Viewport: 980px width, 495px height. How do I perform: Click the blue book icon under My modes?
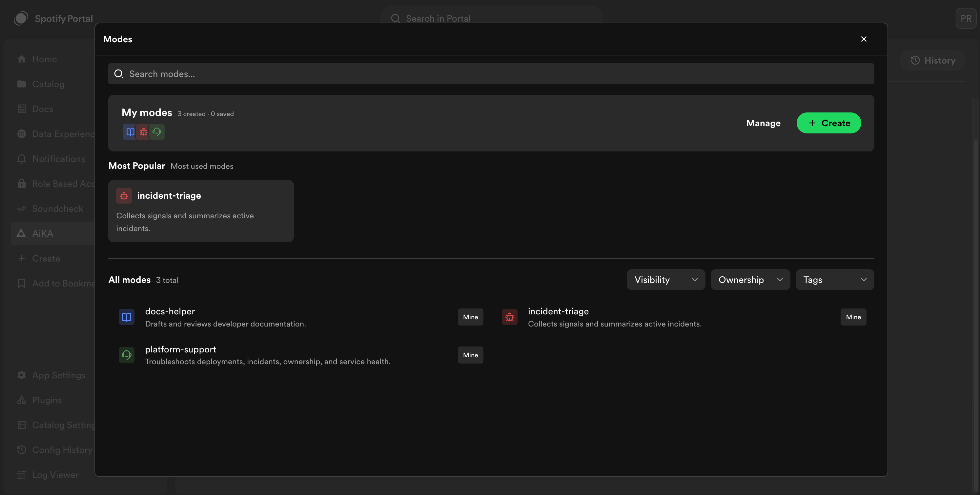pos(130,132)
